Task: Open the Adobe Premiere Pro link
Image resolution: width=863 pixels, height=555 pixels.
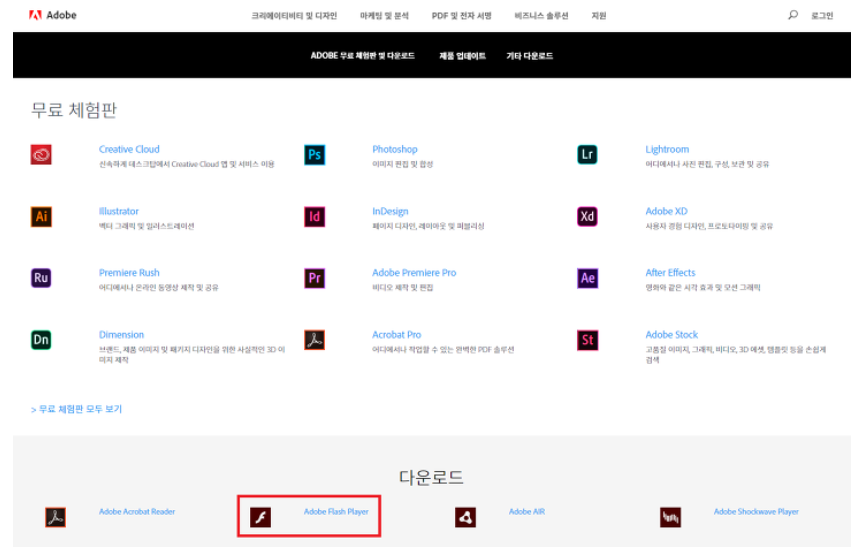Action: point(414,273)
